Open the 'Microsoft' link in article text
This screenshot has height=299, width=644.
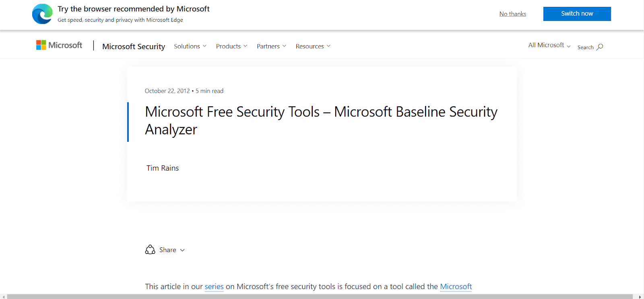point(456,287)
